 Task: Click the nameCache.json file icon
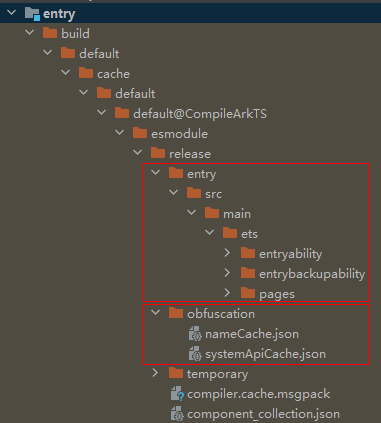(x=195, y=334)
